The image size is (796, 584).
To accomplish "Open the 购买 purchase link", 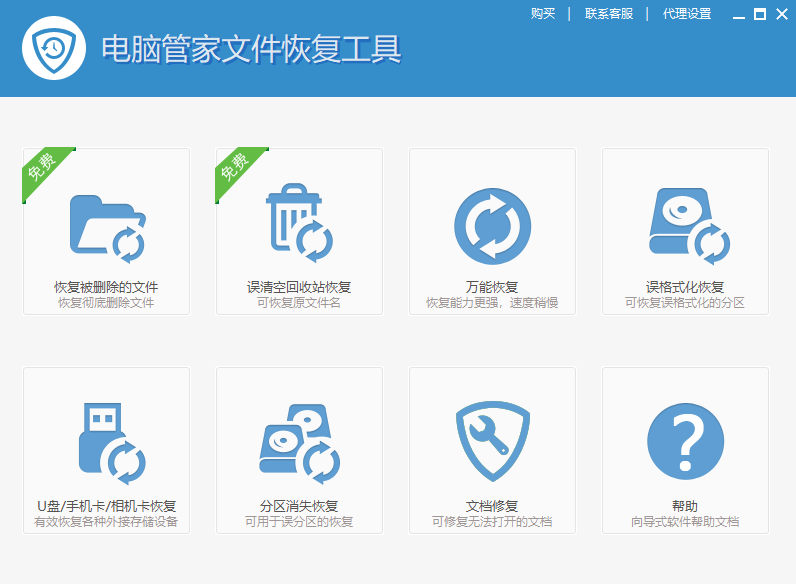I will pos(543,14).
